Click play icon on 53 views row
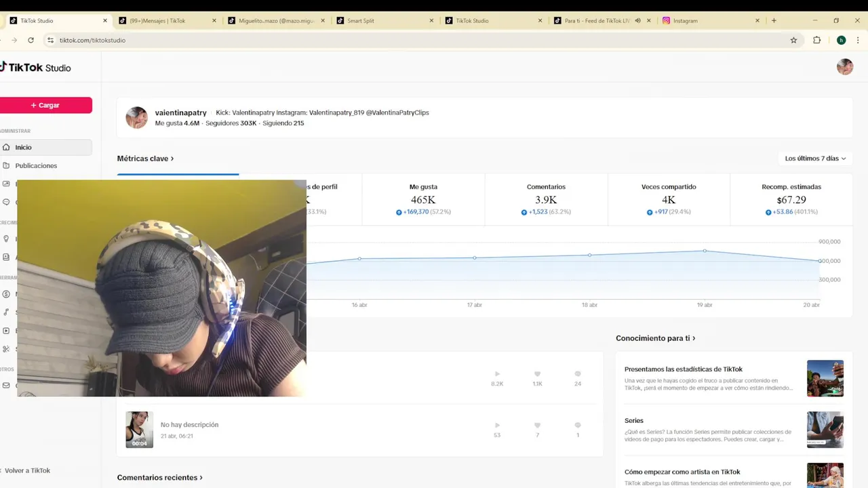 pyautogui.click(x=497, y=425)
